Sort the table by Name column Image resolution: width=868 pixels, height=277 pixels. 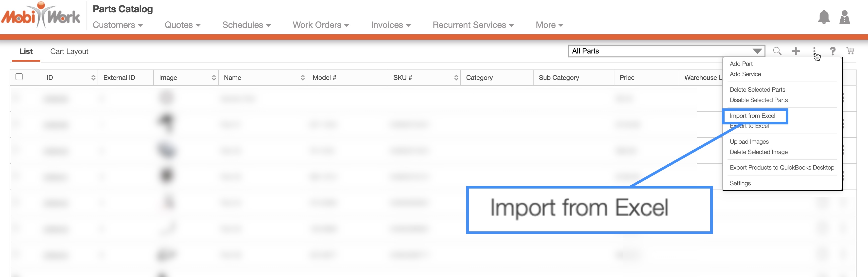coord(302,78)
